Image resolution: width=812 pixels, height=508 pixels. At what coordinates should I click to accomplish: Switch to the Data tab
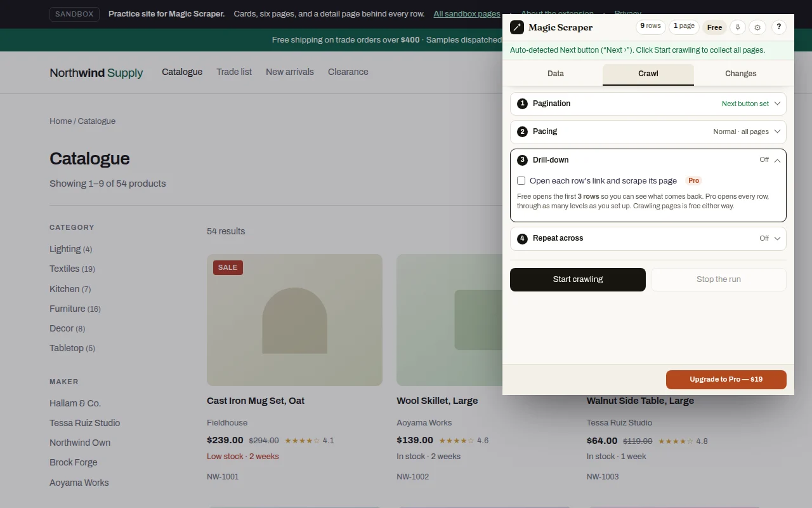[556, 74]
